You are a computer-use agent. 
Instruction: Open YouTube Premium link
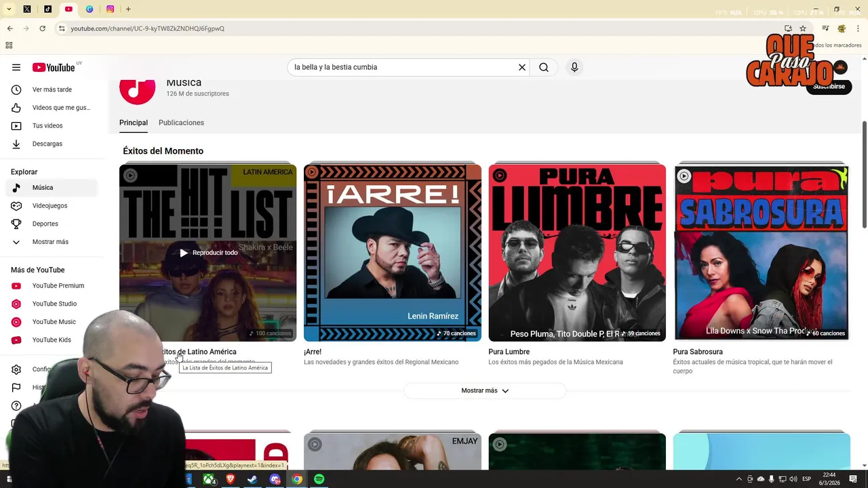coord(52,286)
